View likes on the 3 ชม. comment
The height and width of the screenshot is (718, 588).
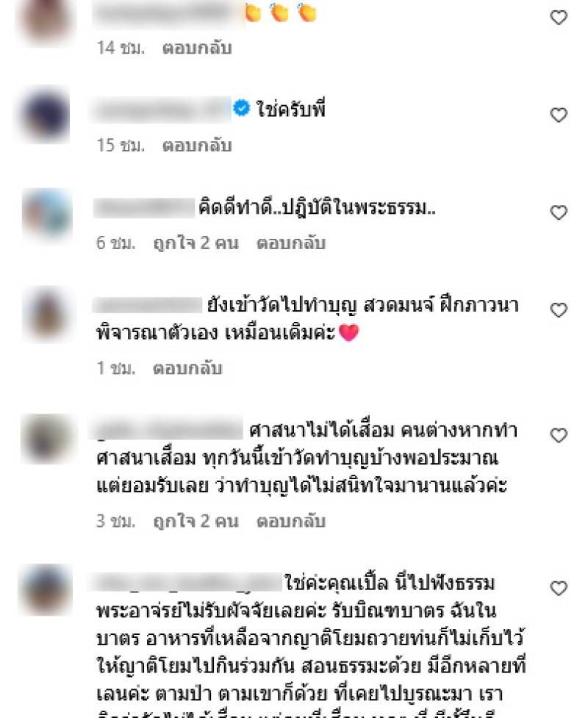(196, 520)
